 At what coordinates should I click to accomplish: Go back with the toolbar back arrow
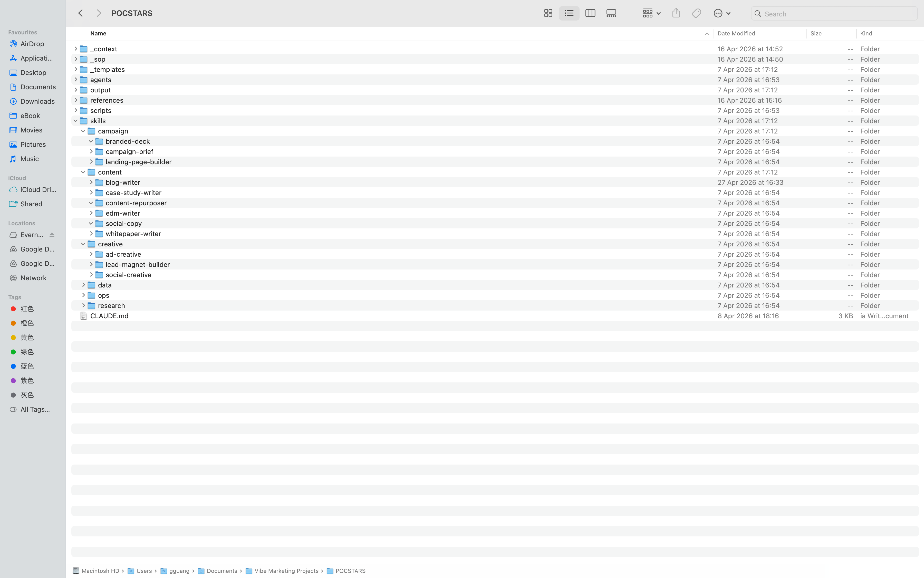pyautogui.click(x=80, y=13)
